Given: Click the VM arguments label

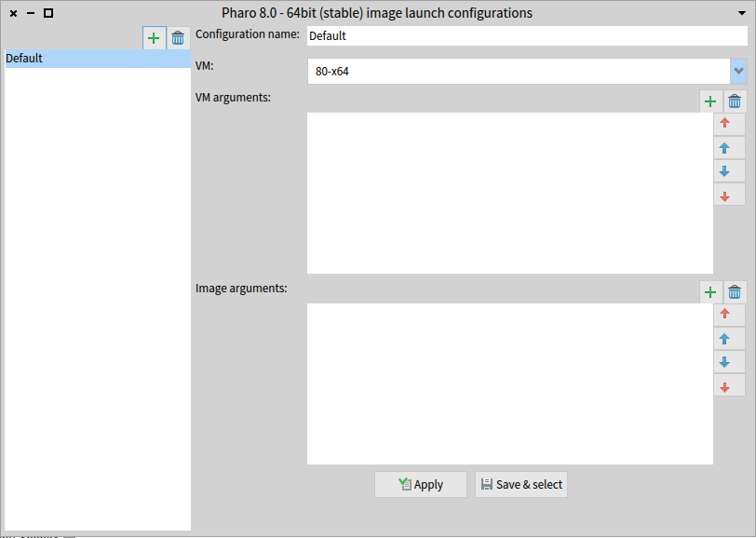Looking at the screenshot, I should (x=233, y=98).
